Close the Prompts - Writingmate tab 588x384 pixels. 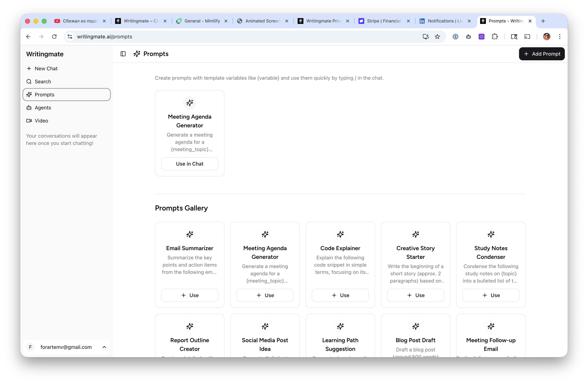point(530,21)
